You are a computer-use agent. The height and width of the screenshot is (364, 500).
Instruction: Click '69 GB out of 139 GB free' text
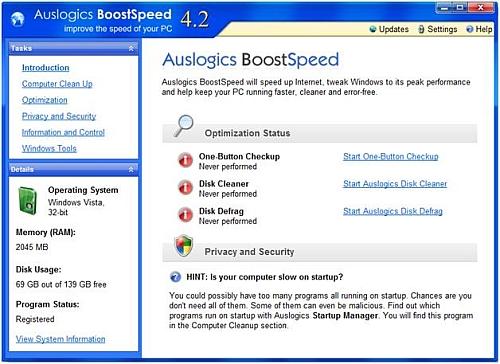[x=61, y=284]
